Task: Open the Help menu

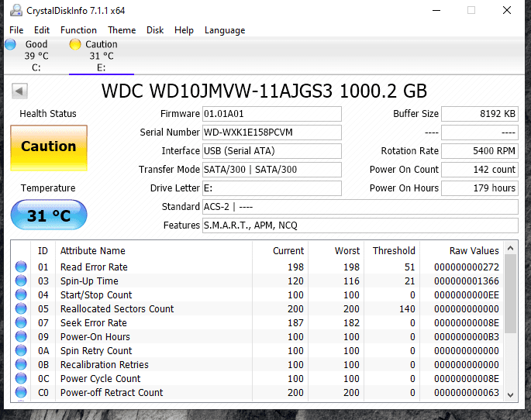Action: coord(184,30)
